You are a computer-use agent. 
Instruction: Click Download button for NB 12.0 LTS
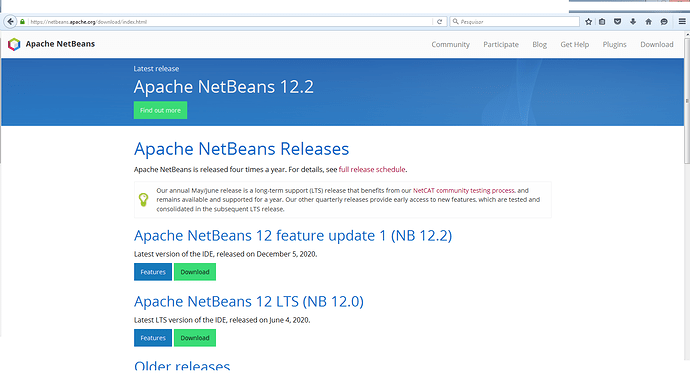(x=195, y=338)
